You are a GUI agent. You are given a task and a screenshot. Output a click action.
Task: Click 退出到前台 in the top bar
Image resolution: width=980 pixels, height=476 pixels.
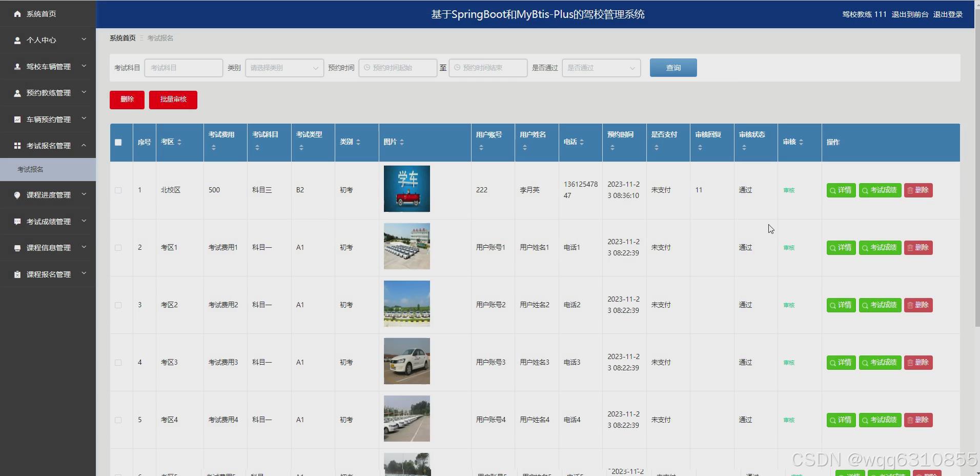click(910, 14)
